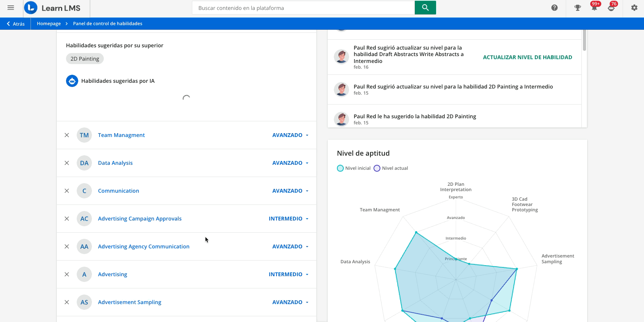Viewport: 644px width, 322px height.
Task: Open the hamburger main menu
Action: (x=11, y=8)
